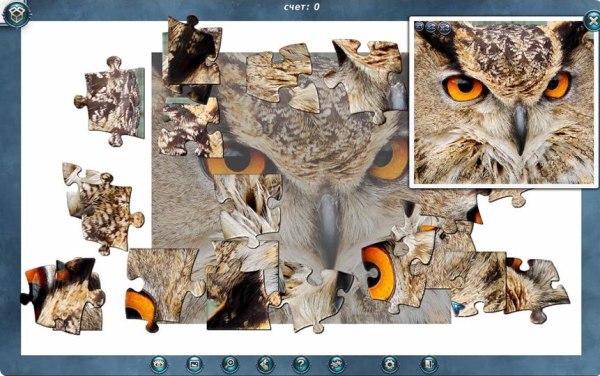600x376 pixels.
Task: Toggle the eye preview icon in bottom bar
Action: pos(159,364)
